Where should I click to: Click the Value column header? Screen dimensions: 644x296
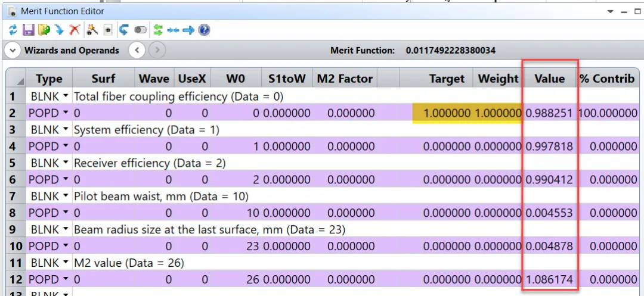549,79
